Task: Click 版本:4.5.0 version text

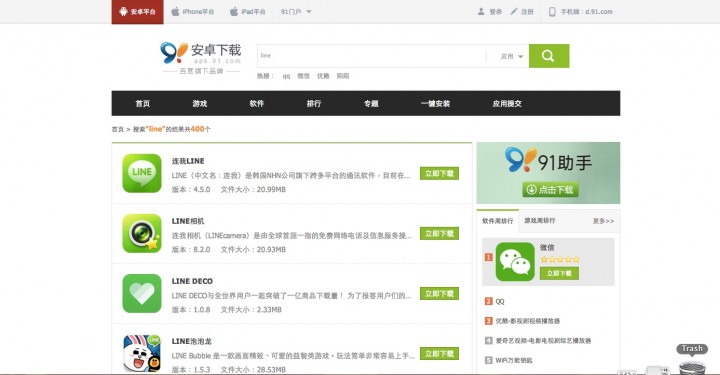Action: [x=191, y=190]
